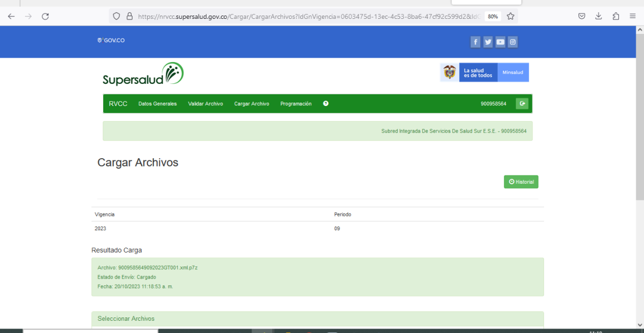
Task: Click the Subred Integrada De Servicios text
Action: (454, 132)
